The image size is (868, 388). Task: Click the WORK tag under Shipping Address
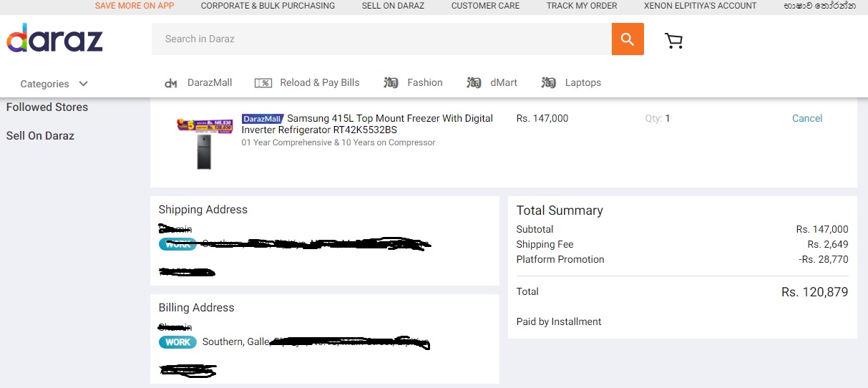pyautogui.click(x=177, y=244)
